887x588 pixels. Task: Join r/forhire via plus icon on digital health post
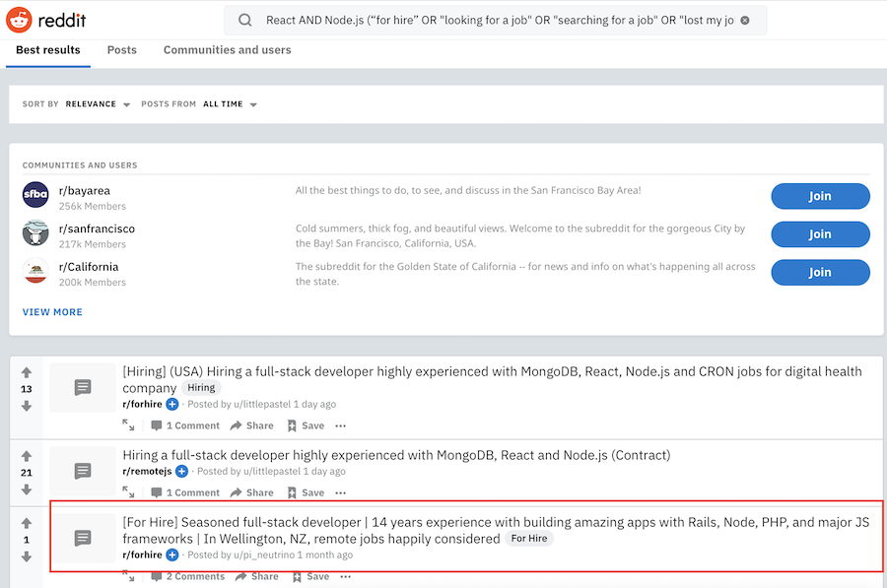coord(172,404)
